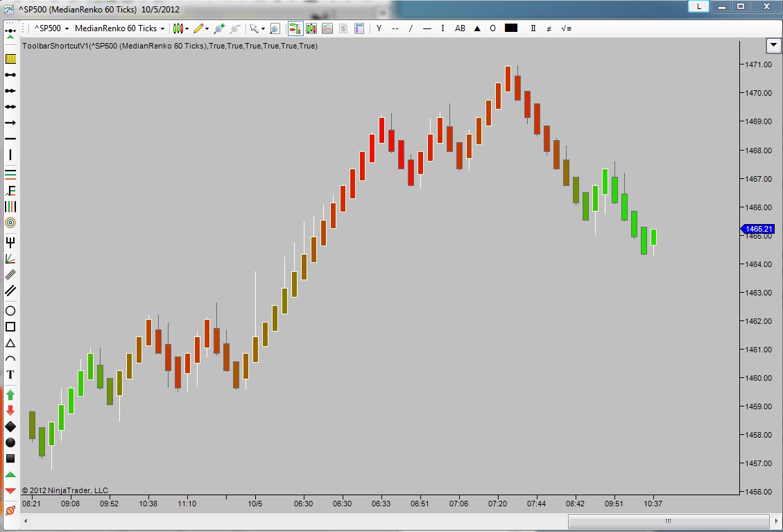Select the Fibonacci Extensions tool
This screenshot has width=783, height=532.
coord(10,191)
